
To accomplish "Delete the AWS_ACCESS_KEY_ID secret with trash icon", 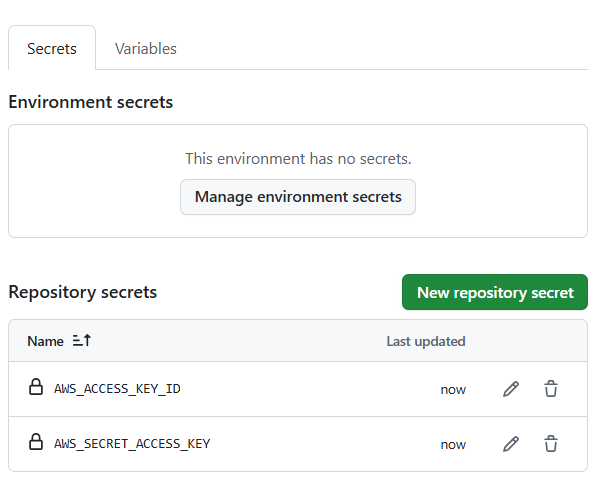I will pyautogui.click(x=551, y=389).
